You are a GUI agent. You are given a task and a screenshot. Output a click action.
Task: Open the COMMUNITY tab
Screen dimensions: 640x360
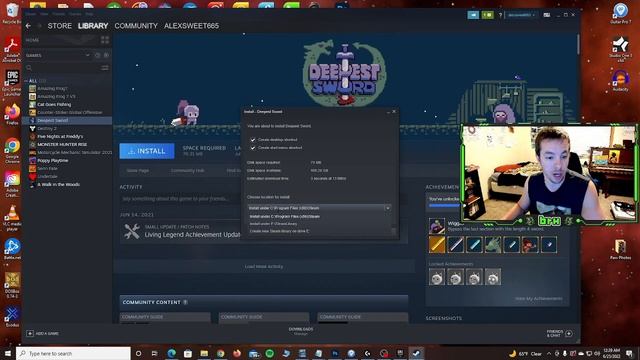[x=136, y=26]
